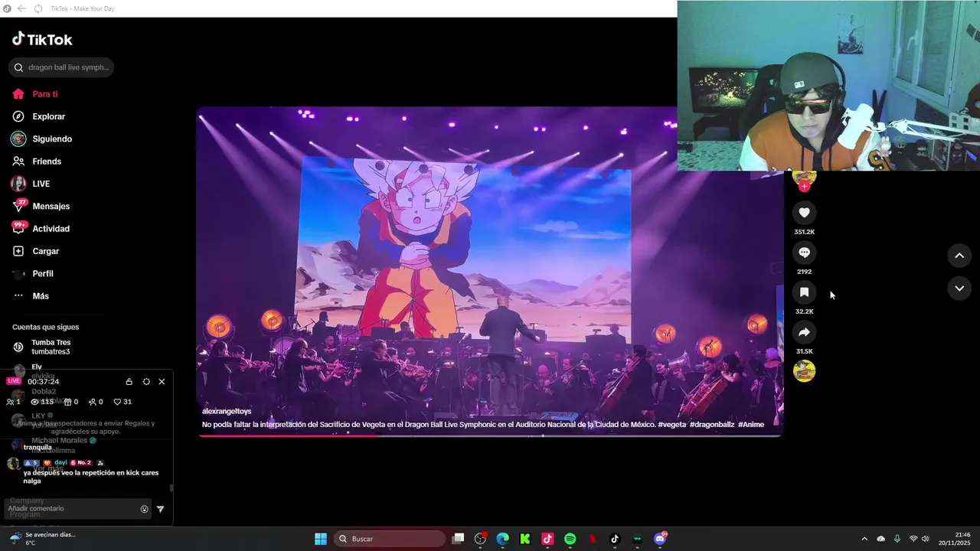980x551 pixels.
Task: Save video with the bookmark icon
Action: click(804, 292)
